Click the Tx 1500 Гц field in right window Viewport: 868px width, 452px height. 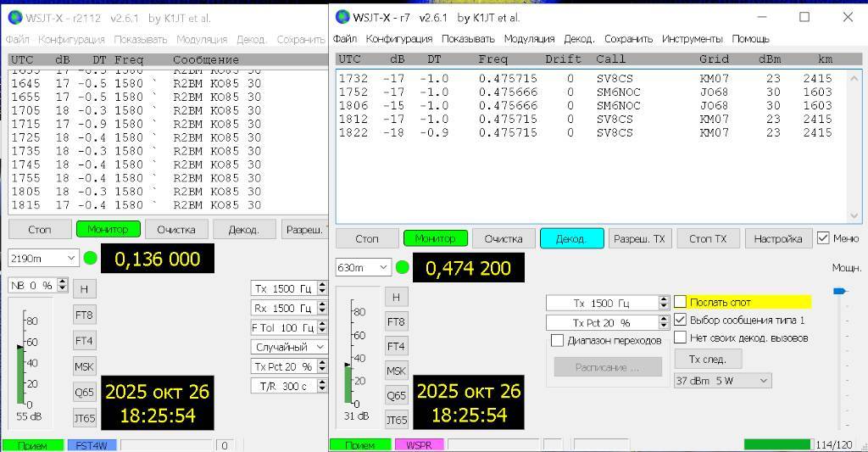click(601, 303)
